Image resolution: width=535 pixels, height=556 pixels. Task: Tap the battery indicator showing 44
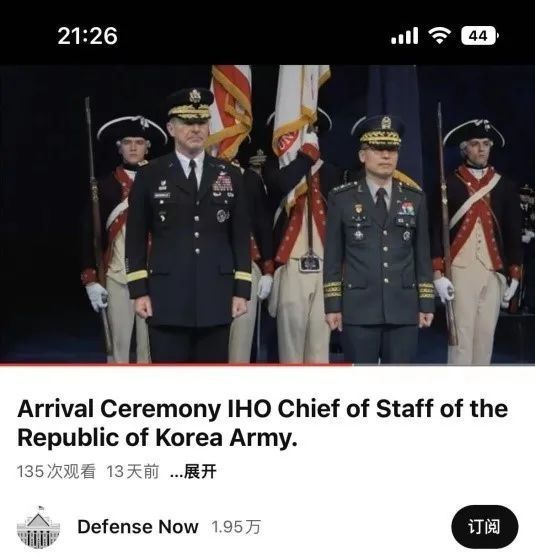click(480, 36)
